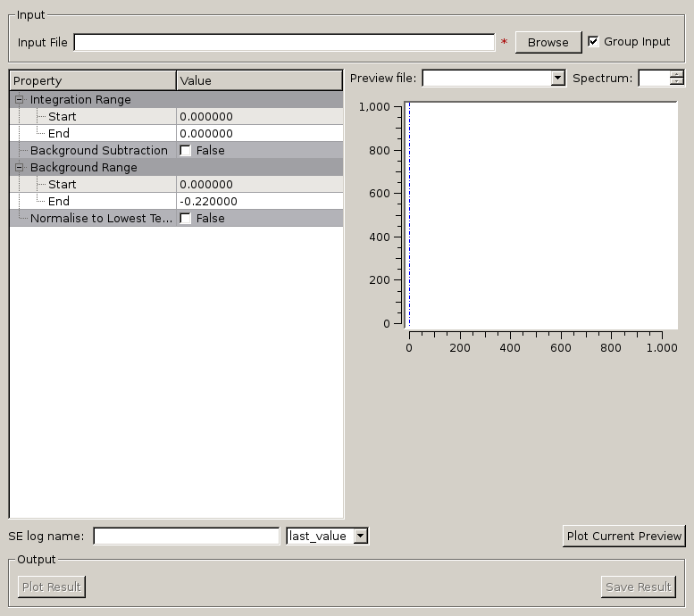Collapse the Background Range tree node
The height and width of the screenshot is (616, 694).
(19, 168)
